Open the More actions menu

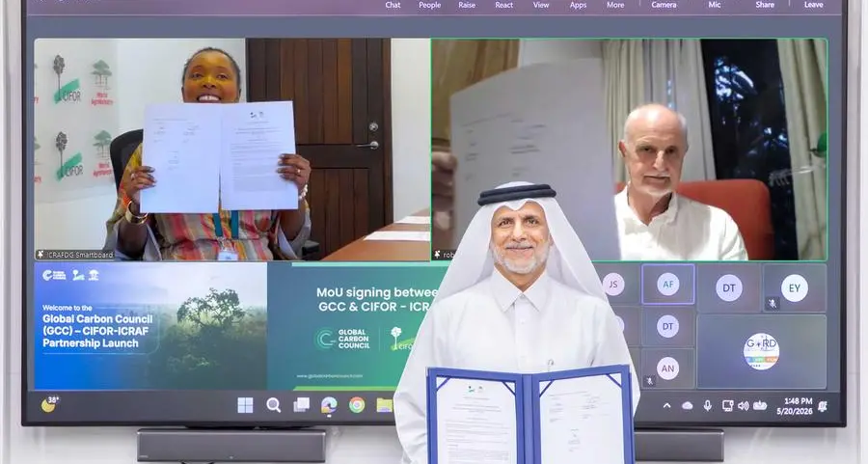pyautogui.click(x=615, y=5)
